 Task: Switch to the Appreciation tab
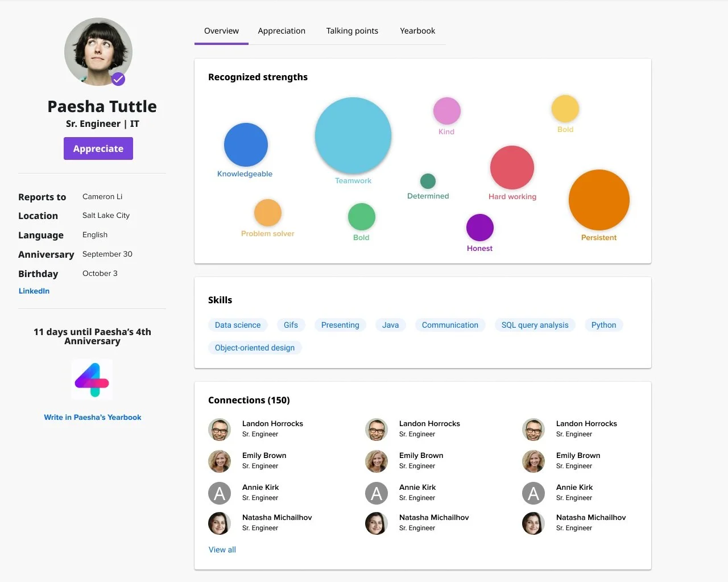[282, 31]
